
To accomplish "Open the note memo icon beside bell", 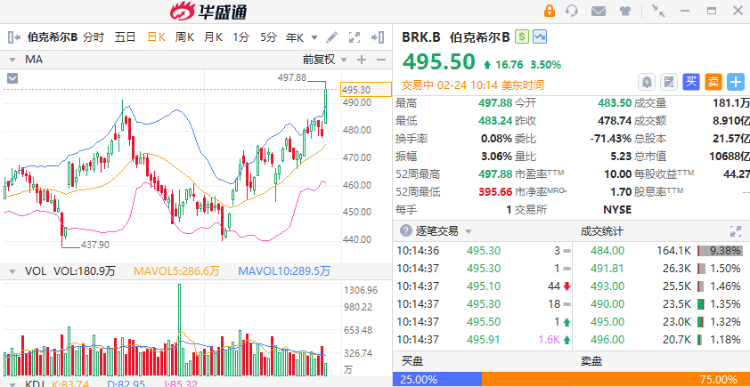I will (669, 82).
